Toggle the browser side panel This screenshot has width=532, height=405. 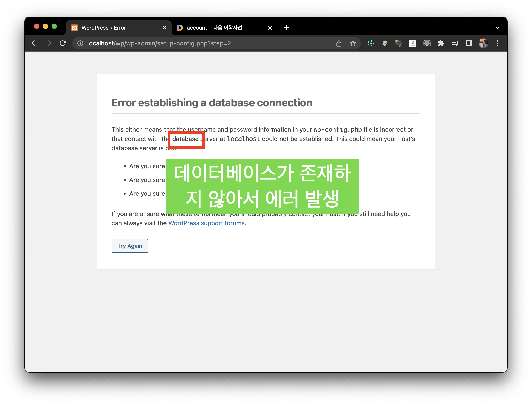click(x=469, y=43)
